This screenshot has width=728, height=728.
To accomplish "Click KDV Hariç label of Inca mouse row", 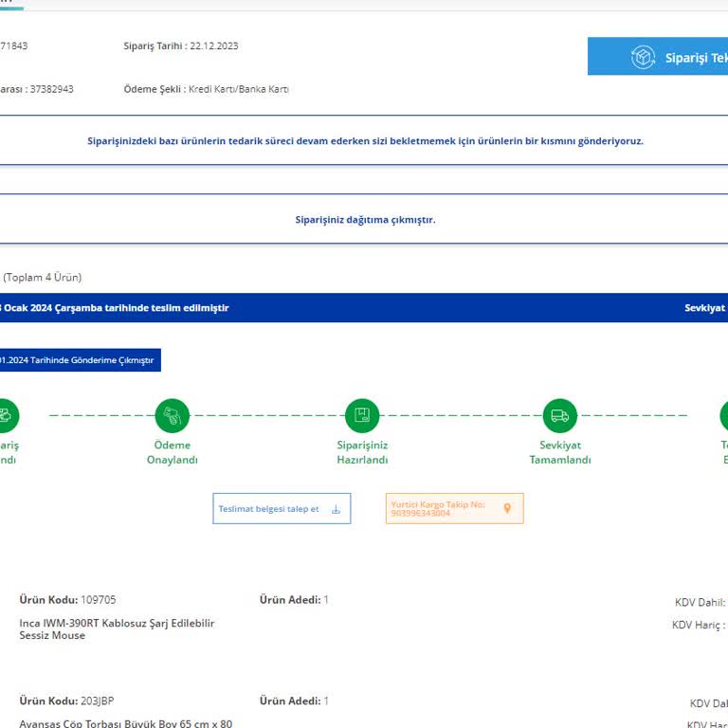I will pos(699,625).
